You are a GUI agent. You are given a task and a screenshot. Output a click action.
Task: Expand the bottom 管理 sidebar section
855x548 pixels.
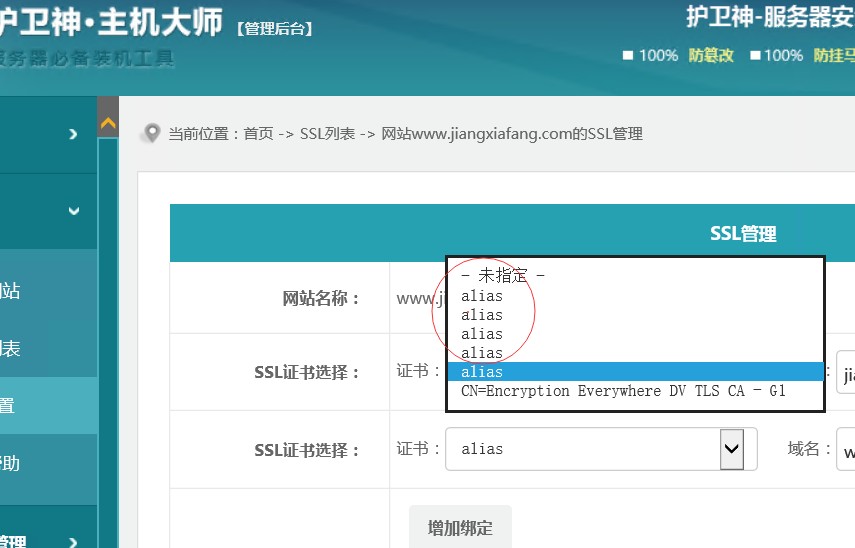coord(73,541)
